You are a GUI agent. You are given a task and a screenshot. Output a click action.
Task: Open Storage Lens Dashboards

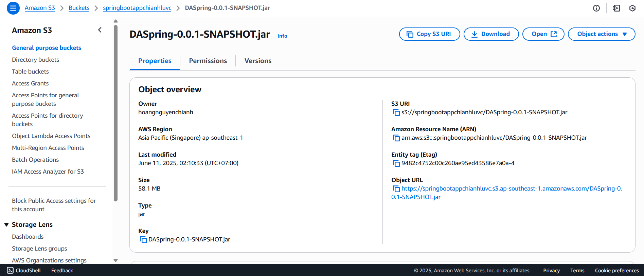click(x=28, y=237)
